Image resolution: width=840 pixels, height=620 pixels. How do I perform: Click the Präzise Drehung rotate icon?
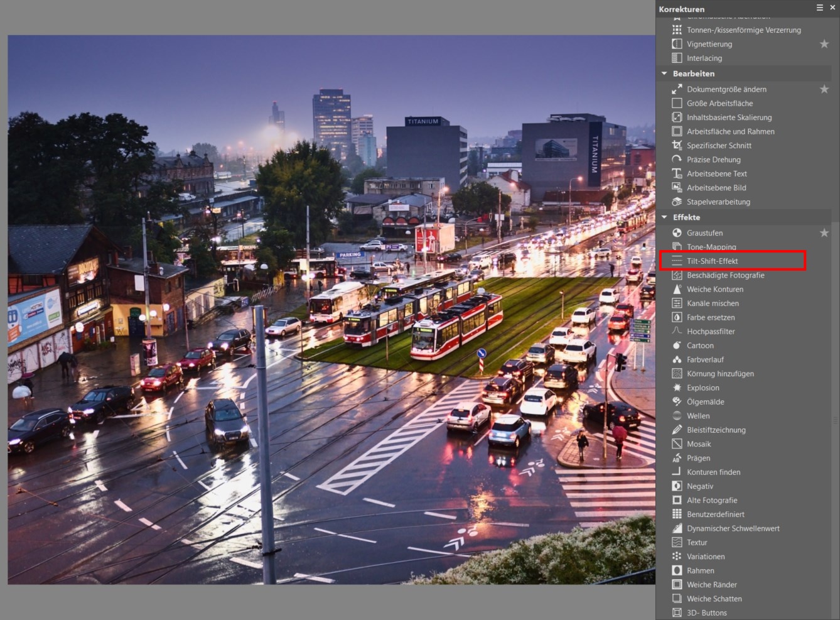tap(677, 160)
